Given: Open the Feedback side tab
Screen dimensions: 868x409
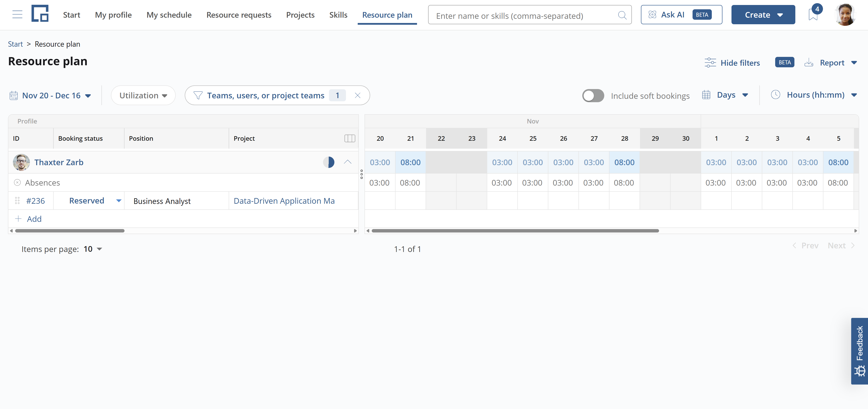Looking at the screenshot, I should (x=859, y=351).
